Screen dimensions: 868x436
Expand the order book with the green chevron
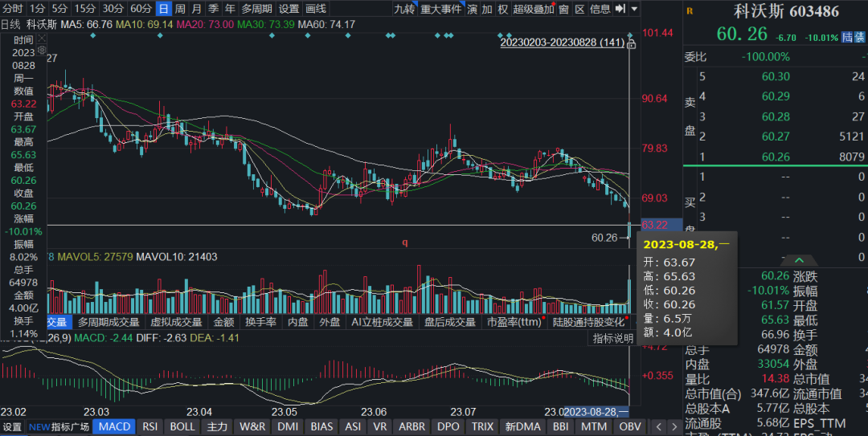click(799, 261)
